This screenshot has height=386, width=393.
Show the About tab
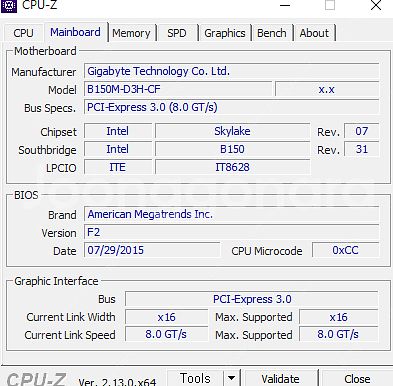click(314, 33)
